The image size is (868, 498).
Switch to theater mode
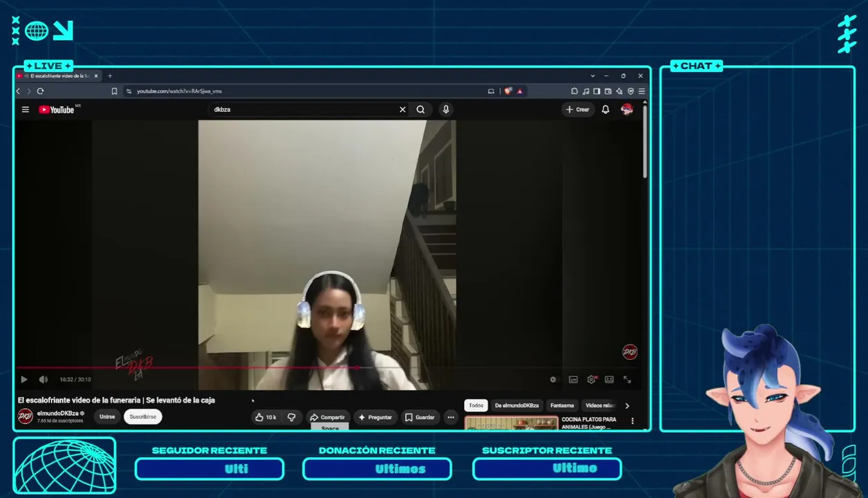tap(609, 379)
